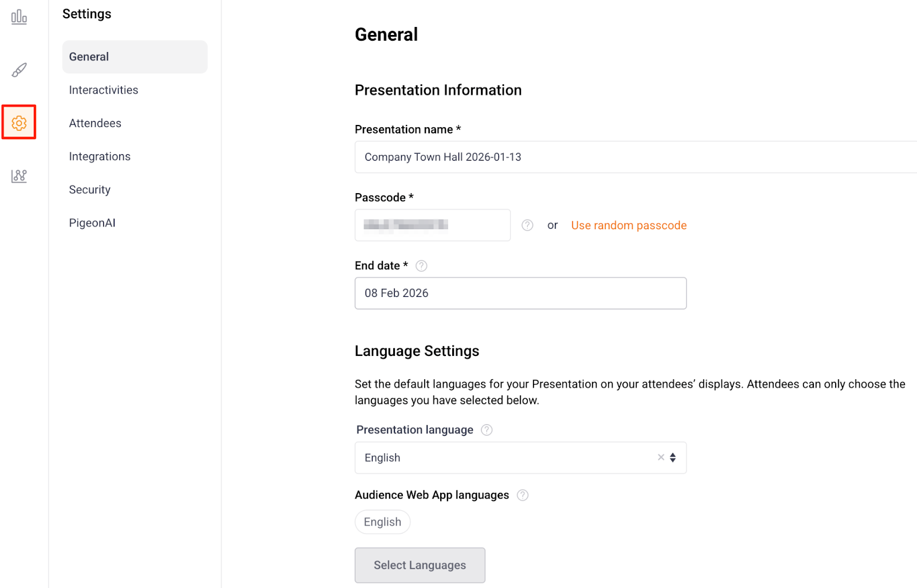Click the settings gear icon

coord(19,123)
